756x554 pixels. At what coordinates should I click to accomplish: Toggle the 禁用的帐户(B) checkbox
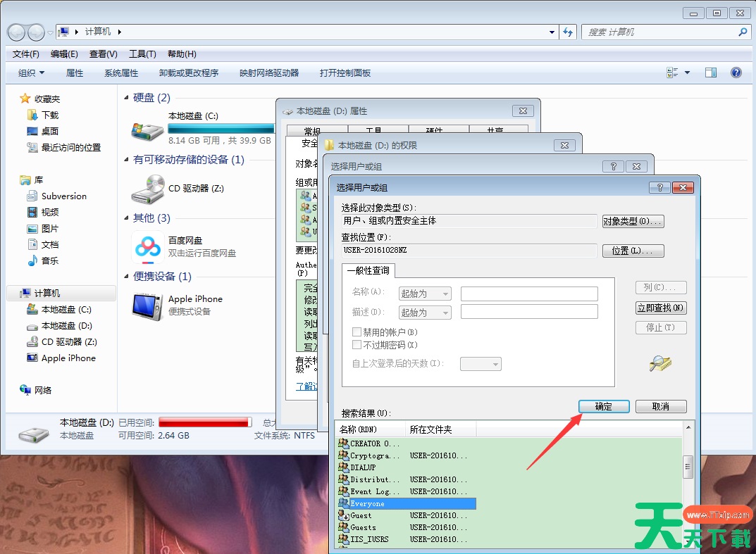point(357,332)
